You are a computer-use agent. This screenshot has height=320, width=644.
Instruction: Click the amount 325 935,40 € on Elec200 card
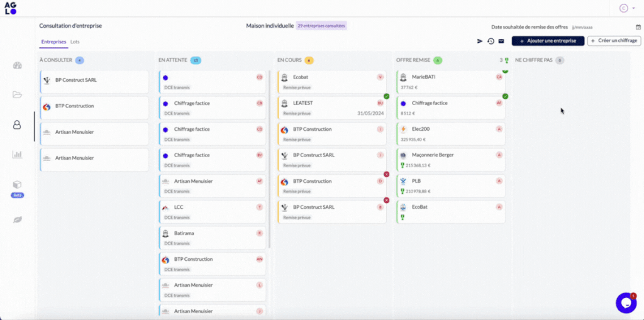[x=413, y=140]
